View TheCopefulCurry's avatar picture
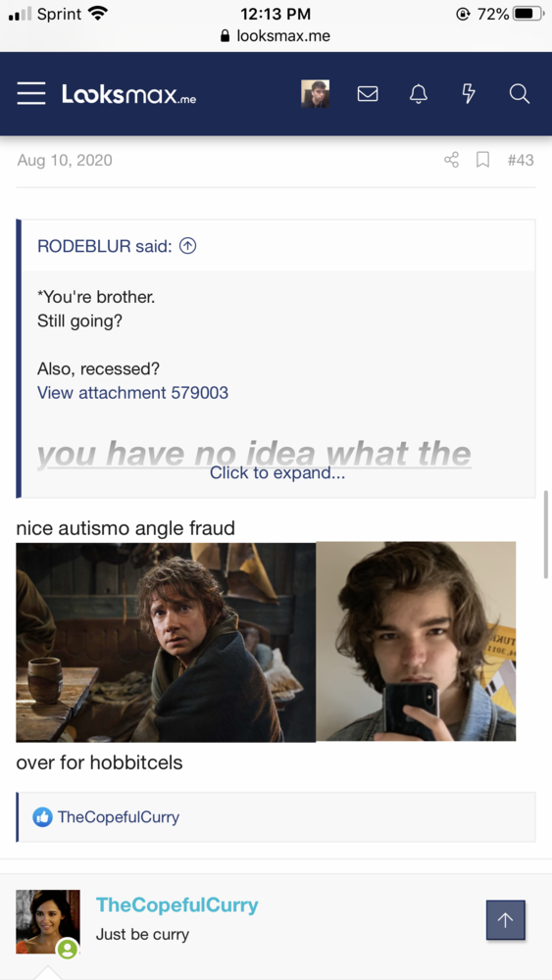552x980 pixels. click(47, 922)
